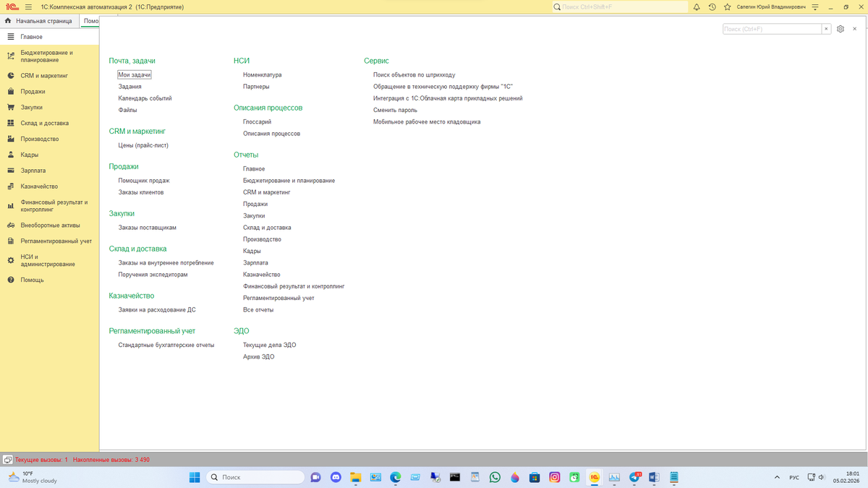Viewport: 868px width, 488px height.
Task: Open Сменить пароль link
Action: (396, 110)
